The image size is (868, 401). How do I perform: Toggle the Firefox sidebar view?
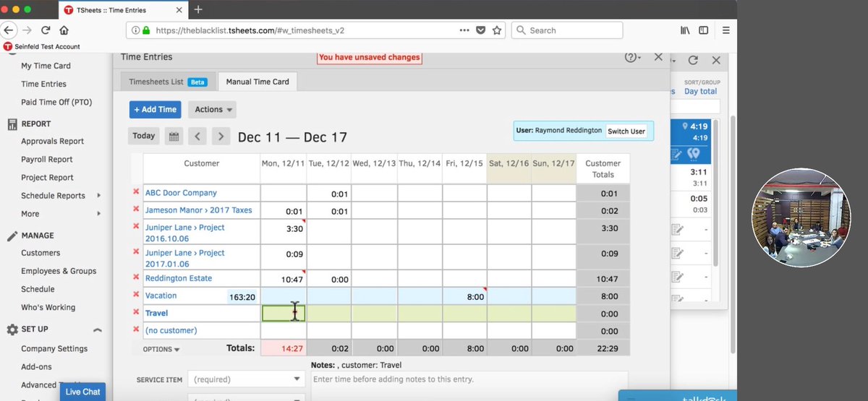pyautogui.click(x=704, y=30)
